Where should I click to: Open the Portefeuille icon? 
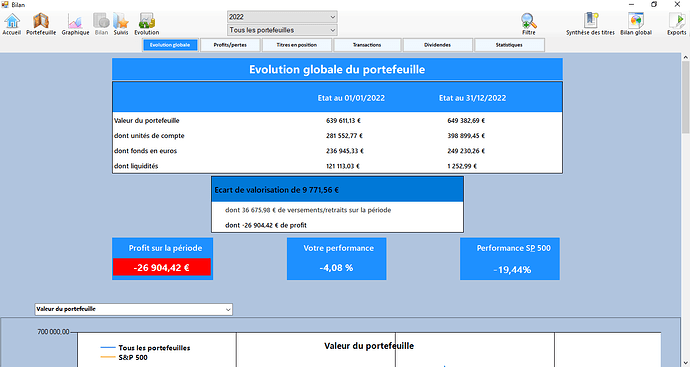[x=41, y=24]
